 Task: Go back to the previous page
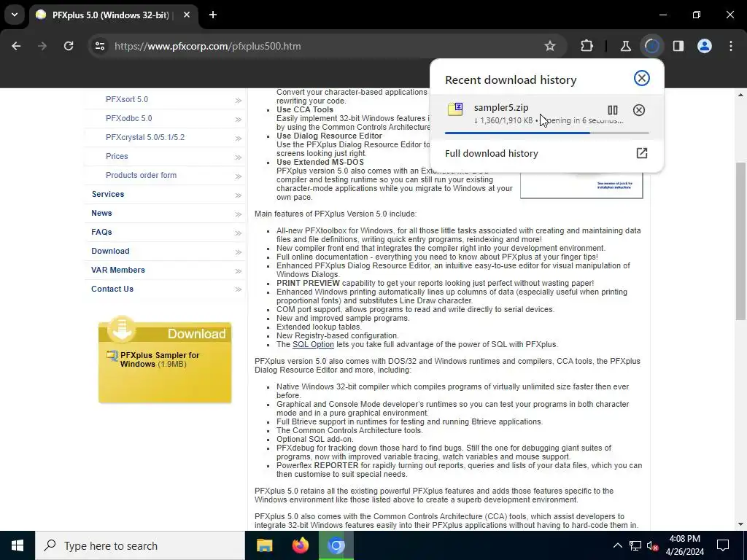point(16,46)
